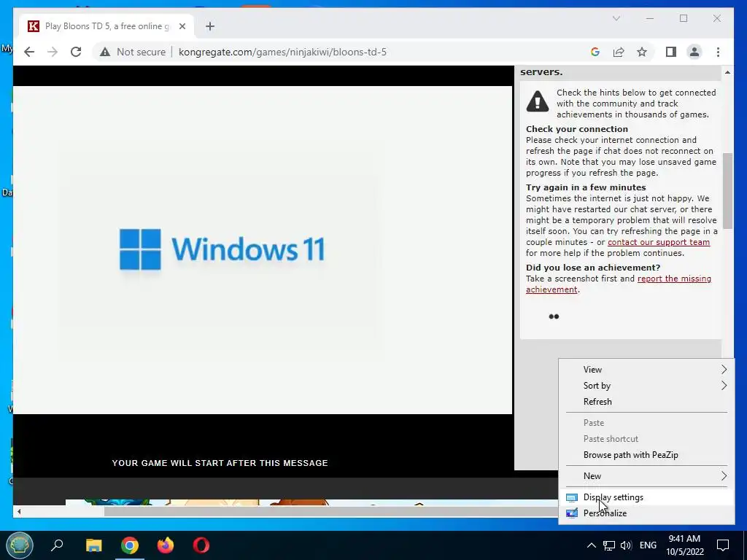747x560 pixels.
Task: Click the page horizontal scrollbar left arrow
Action: click(x=19, y=512)
